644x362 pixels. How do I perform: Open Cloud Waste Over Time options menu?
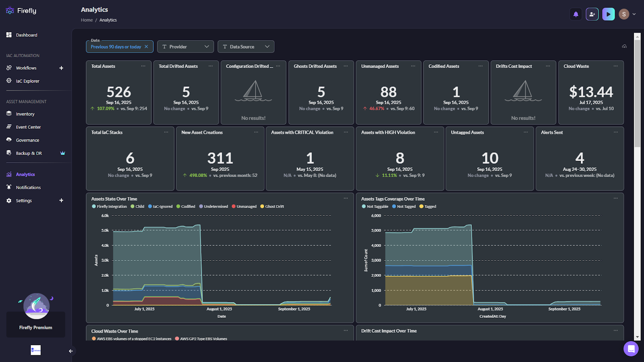click(346, 330)
